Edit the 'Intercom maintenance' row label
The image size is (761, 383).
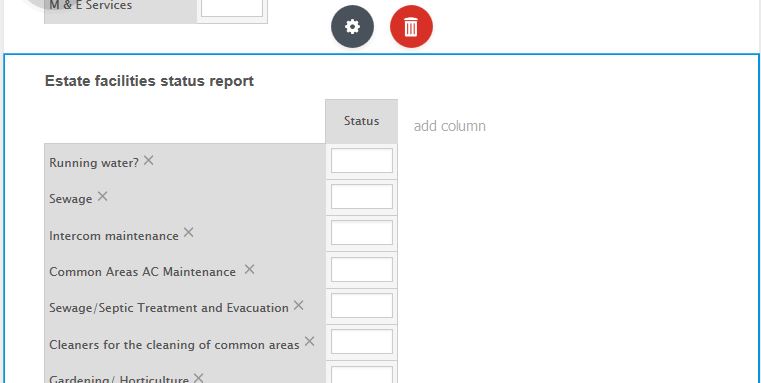tap(114, 236)
